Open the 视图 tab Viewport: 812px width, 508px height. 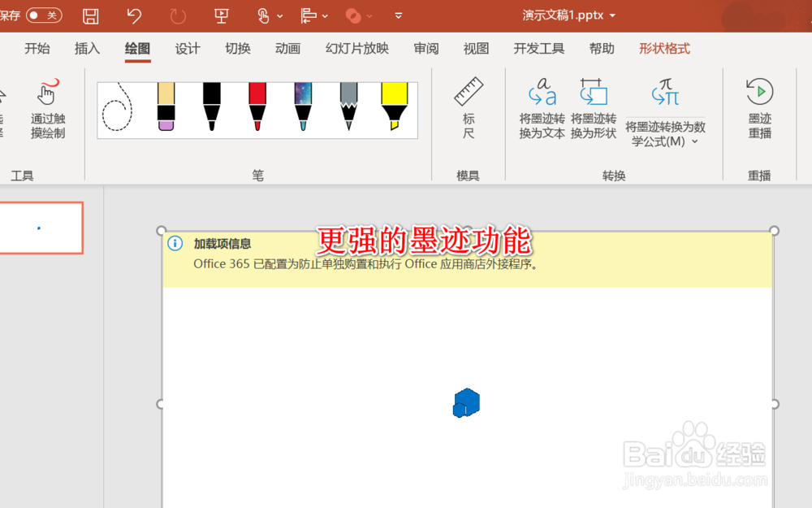(476, 49)
